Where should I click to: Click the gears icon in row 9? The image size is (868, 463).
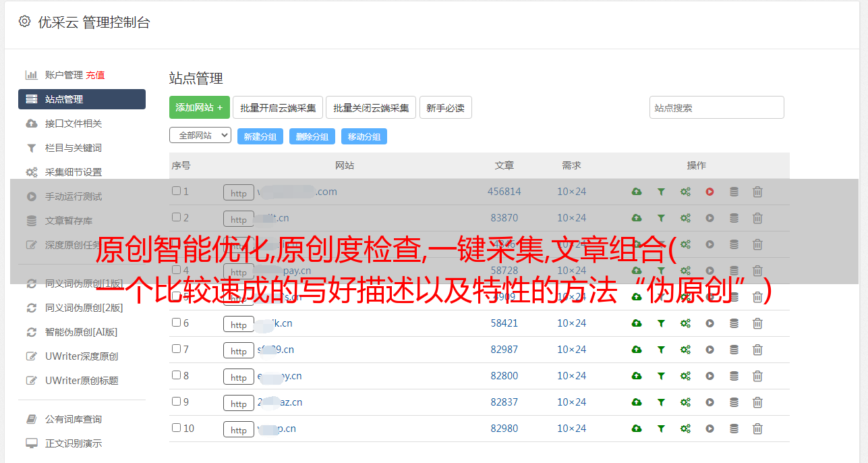click(x=685, y=402)
